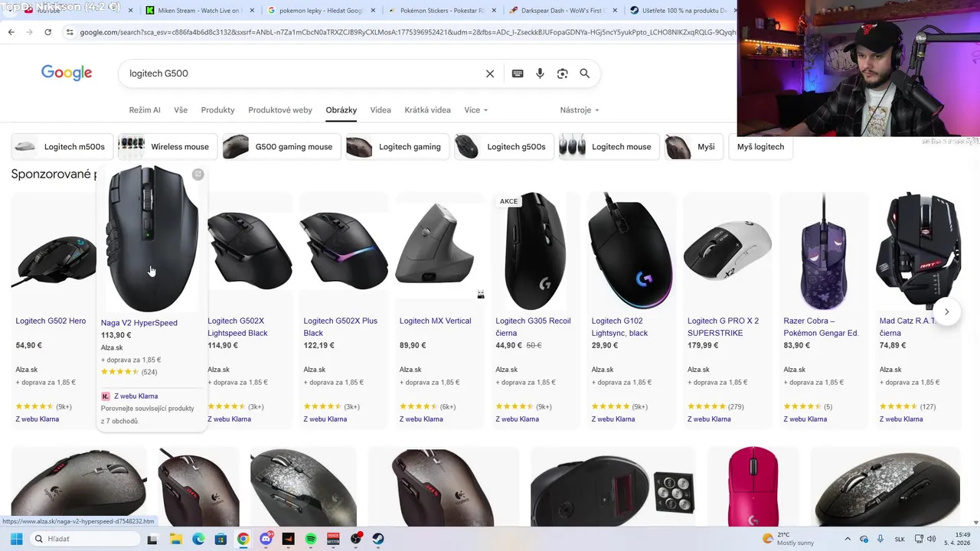This screenshot has height=551, width=980.
Task: Reload the page with browser refresh icon
Action: coord(47,32)
